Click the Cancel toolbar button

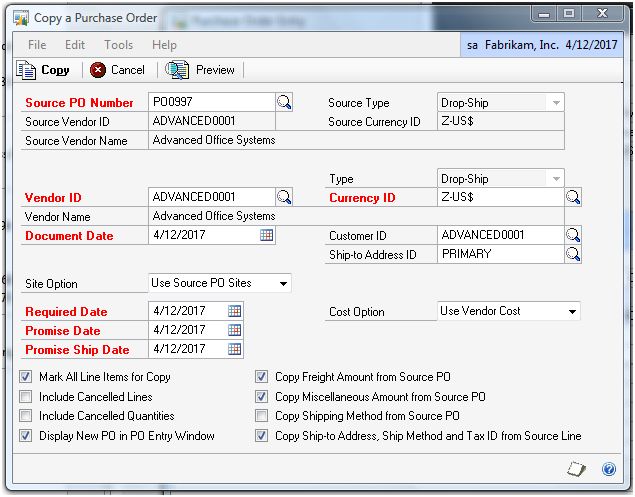click(x=117, y=70)
